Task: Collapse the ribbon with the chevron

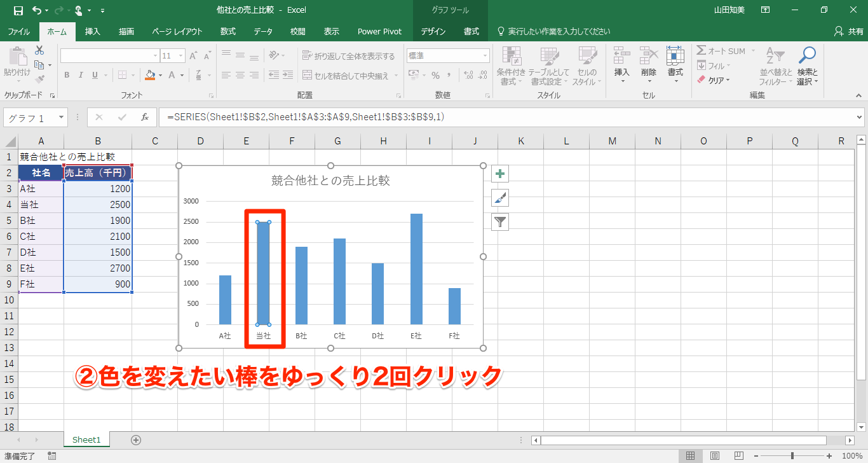Action: pyautogui.click(x=859, y=95)
